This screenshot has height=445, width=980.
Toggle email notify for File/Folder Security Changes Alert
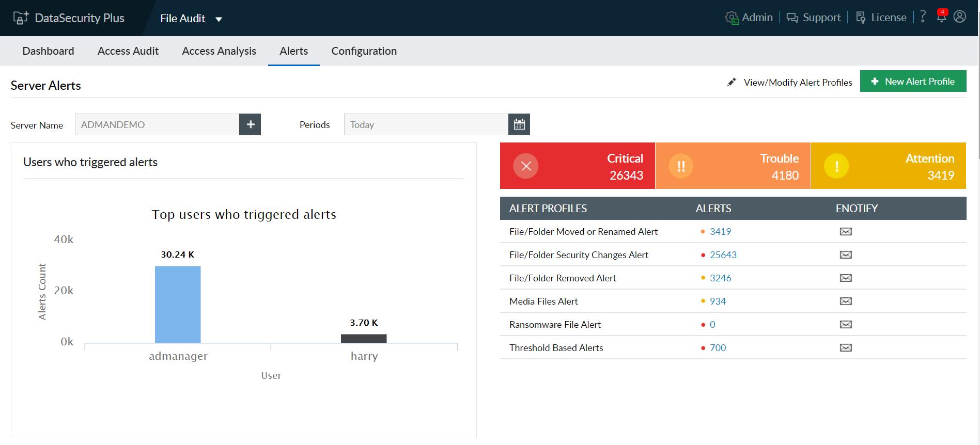pos(846,255)
